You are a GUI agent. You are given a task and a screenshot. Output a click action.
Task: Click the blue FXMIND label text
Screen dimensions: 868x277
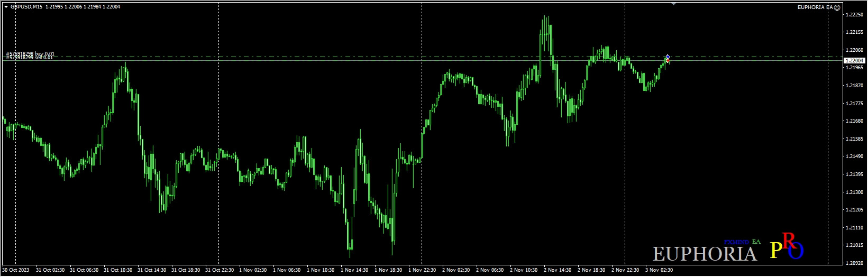tap(736, 242)
